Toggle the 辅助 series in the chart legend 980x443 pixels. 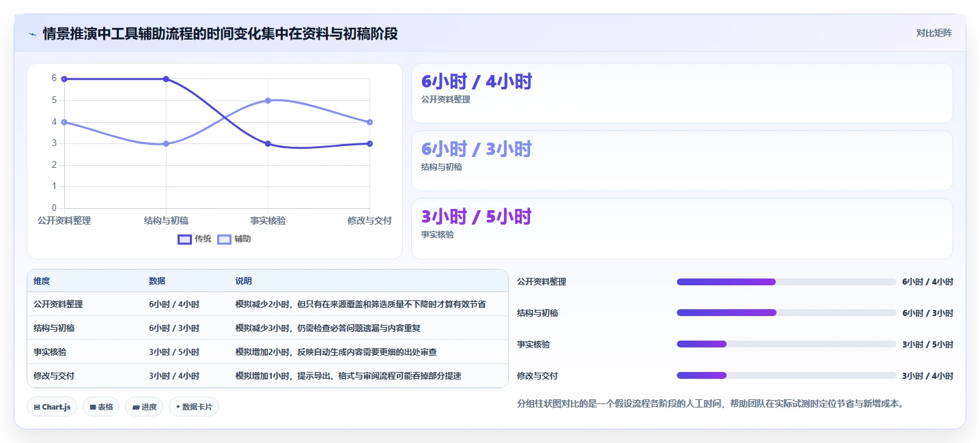pyautogui.click(x=234, y=239)
